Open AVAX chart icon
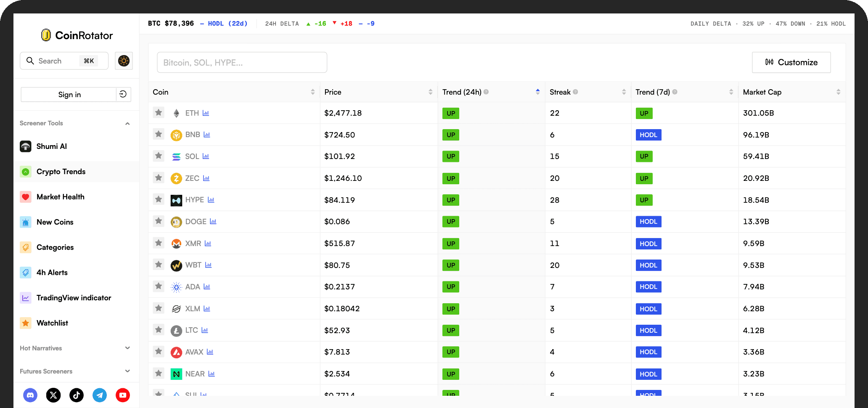The image size is (868, 408). click(210, 352)
